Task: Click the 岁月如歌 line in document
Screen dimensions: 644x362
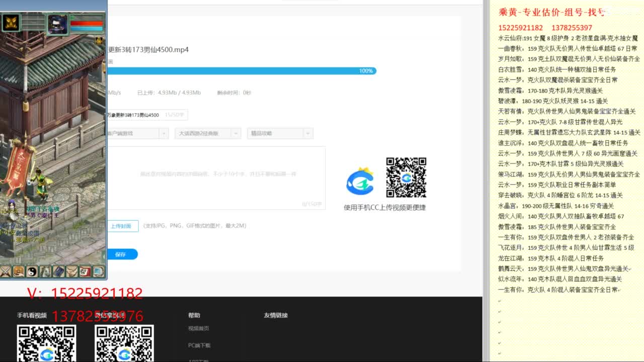Action: click(569, 59)
